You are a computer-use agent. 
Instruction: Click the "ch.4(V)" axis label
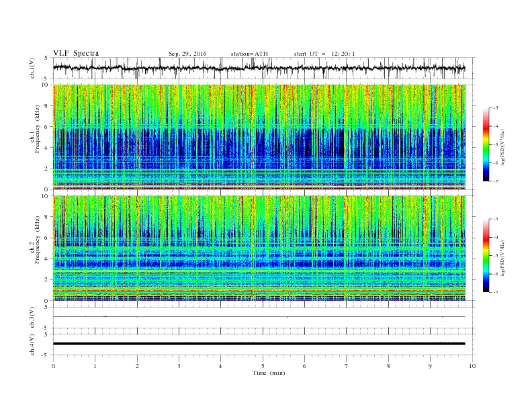[x=32, y=345]
